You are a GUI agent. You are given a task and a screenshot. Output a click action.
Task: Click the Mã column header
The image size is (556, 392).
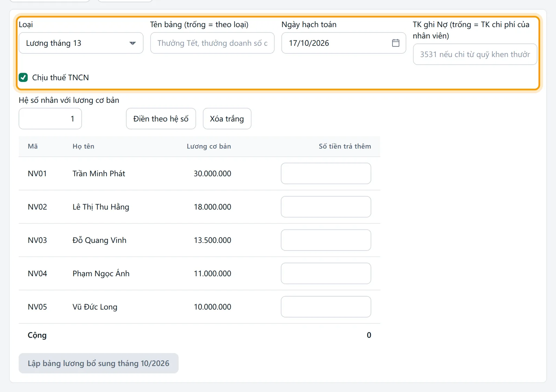(x=33, y=146)
